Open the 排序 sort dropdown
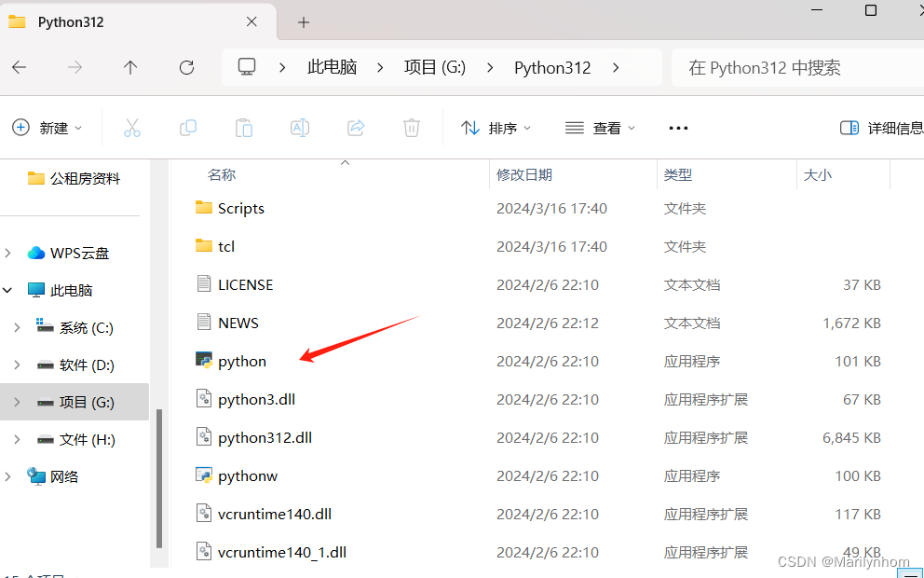The width and height of the screenshot is (924, 578). click(x=496, y=128)
